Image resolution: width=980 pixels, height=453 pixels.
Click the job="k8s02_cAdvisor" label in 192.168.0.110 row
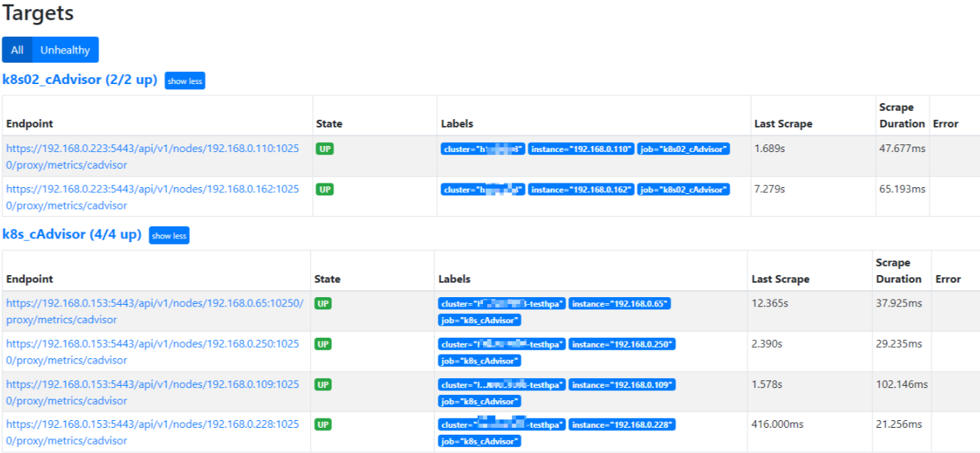tap(684, 149)
